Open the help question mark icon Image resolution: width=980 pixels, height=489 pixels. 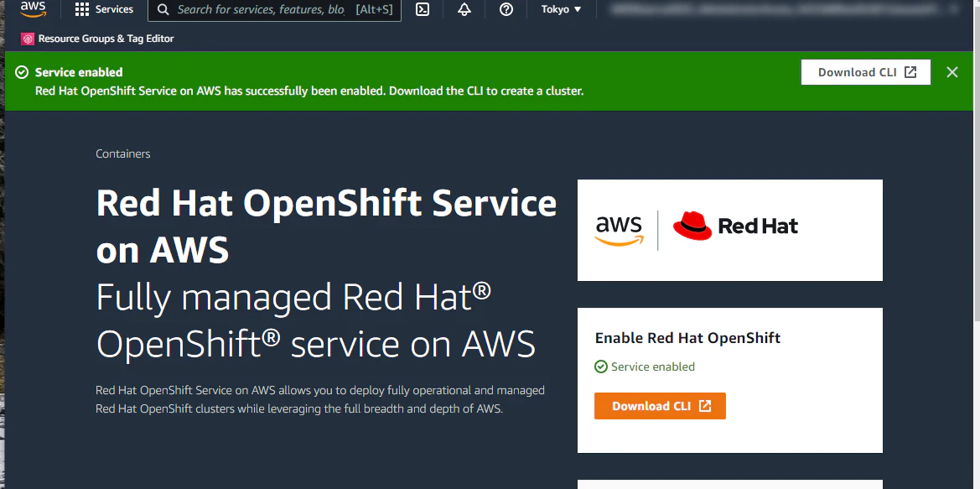coord(506,9)
